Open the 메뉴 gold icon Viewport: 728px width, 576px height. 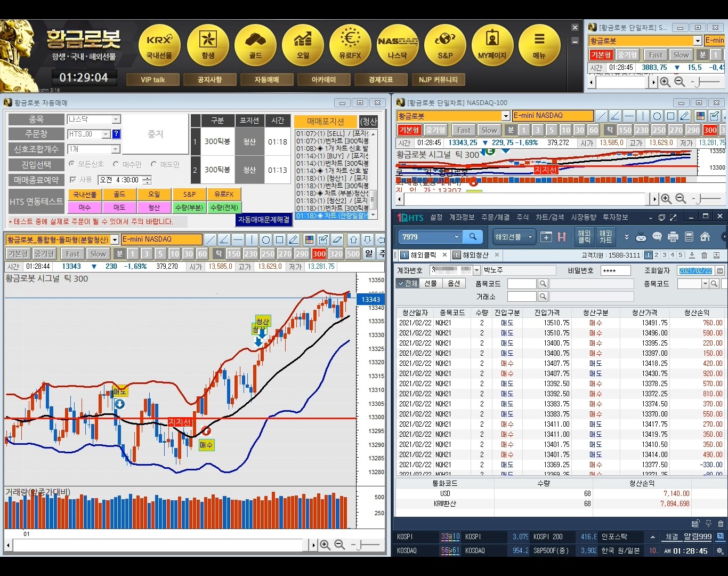(539, 46)
